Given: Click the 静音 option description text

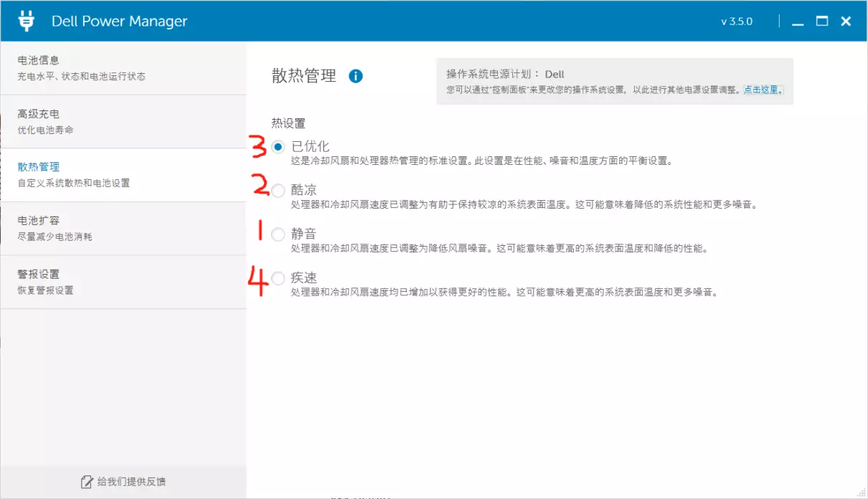Looking at the screenshot, I should click(x=499, y=249).
